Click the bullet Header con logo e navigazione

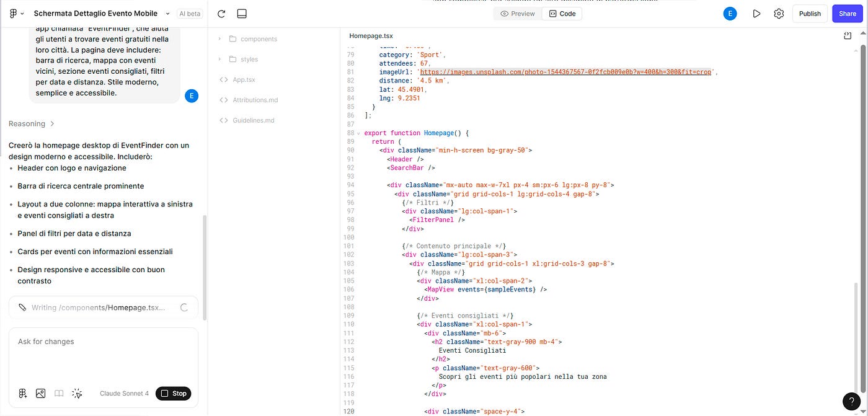click(72, 167)
